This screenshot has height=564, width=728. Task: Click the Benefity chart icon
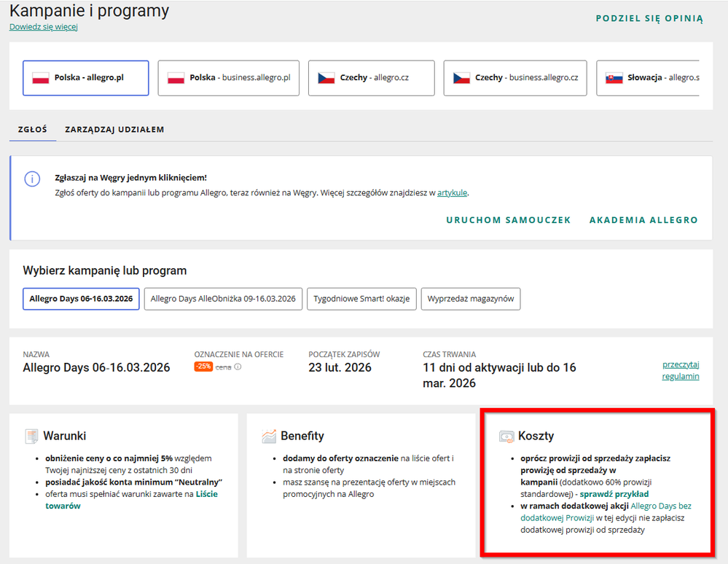[x=269, y=436]
